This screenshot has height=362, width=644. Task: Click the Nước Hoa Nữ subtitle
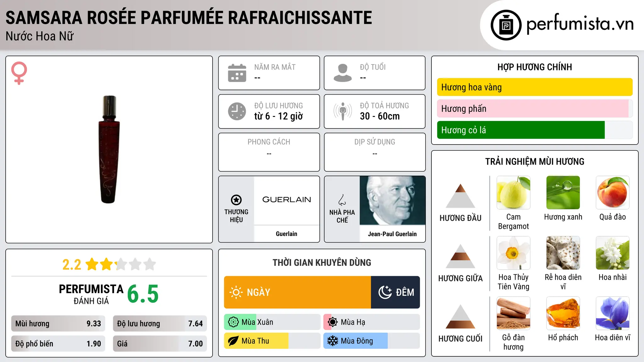[x=40, y=36]
